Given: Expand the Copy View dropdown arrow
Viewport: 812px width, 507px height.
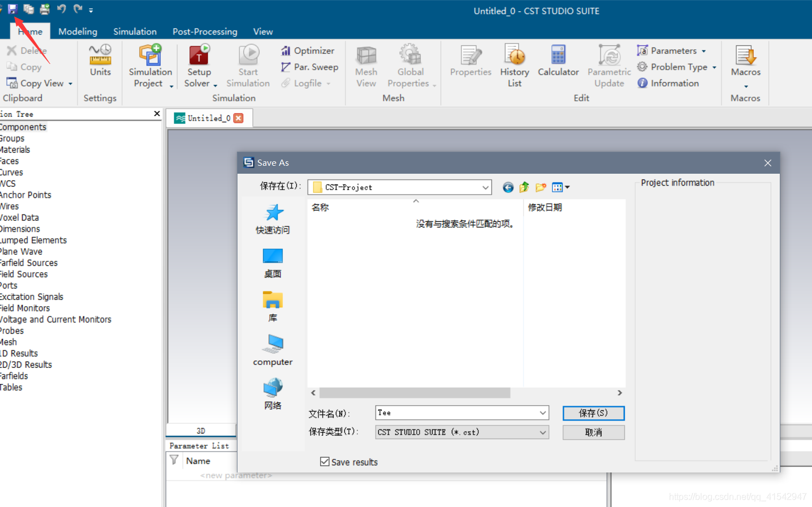Looking at the screenshot, I should click(x=71, y=84).
